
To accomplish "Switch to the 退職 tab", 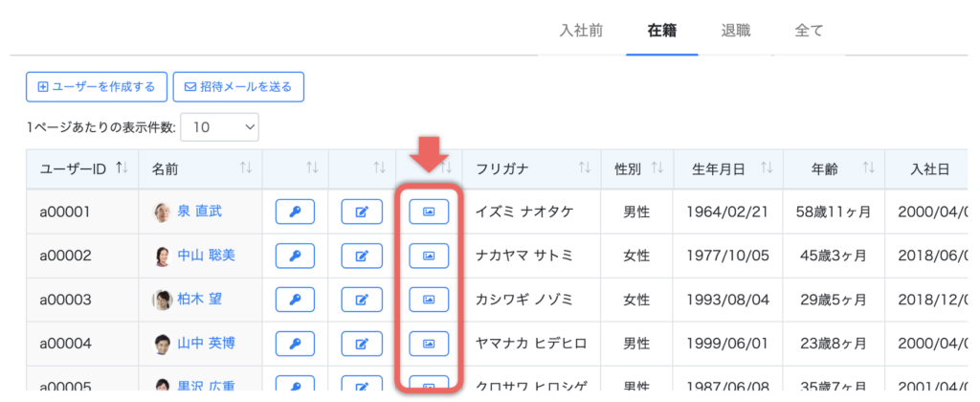I will (736, 31).
